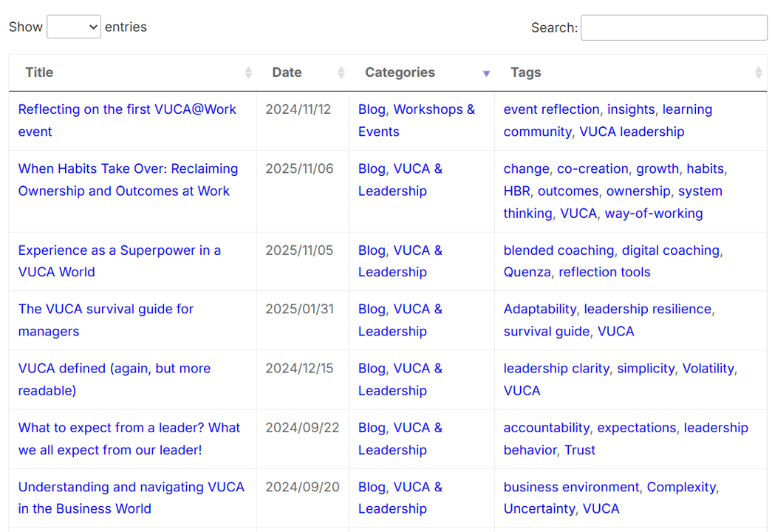Image resolution: width=772 pixels, height=532 pixels.
Task: Click the Categories descending sort arrow icon
Action: [x=486, y=73]
